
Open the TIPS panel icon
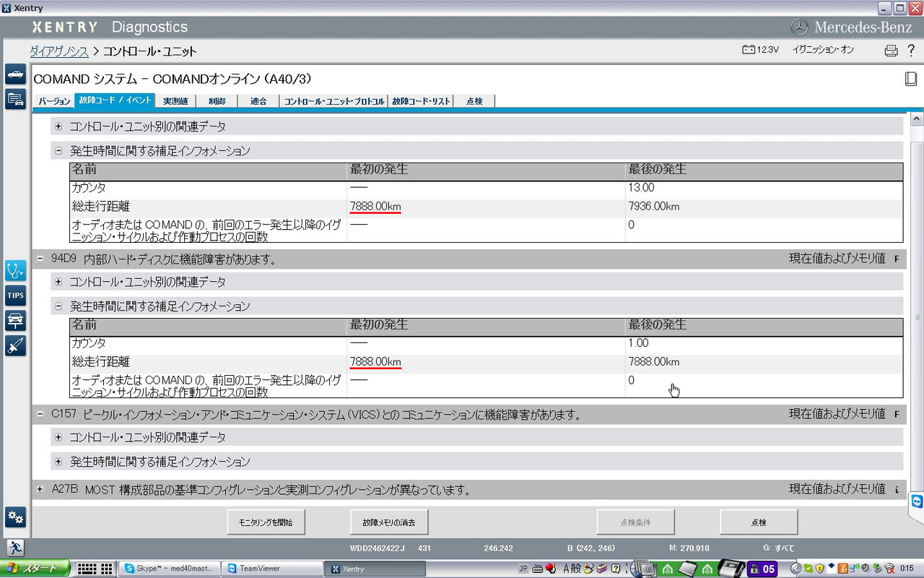click(x=15, y=295)
